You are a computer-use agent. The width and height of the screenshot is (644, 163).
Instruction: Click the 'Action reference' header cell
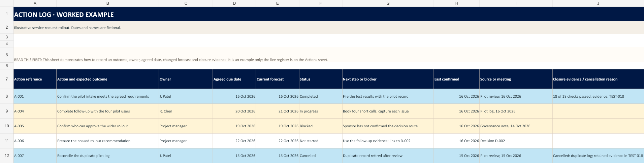coord(35,79)
